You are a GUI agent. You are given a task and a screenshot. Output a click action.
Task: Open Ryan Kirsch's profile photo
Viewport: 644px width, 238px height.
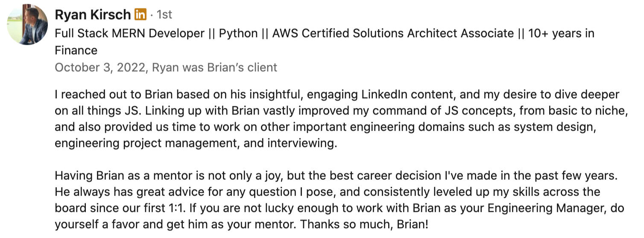(x=27, y=25)
